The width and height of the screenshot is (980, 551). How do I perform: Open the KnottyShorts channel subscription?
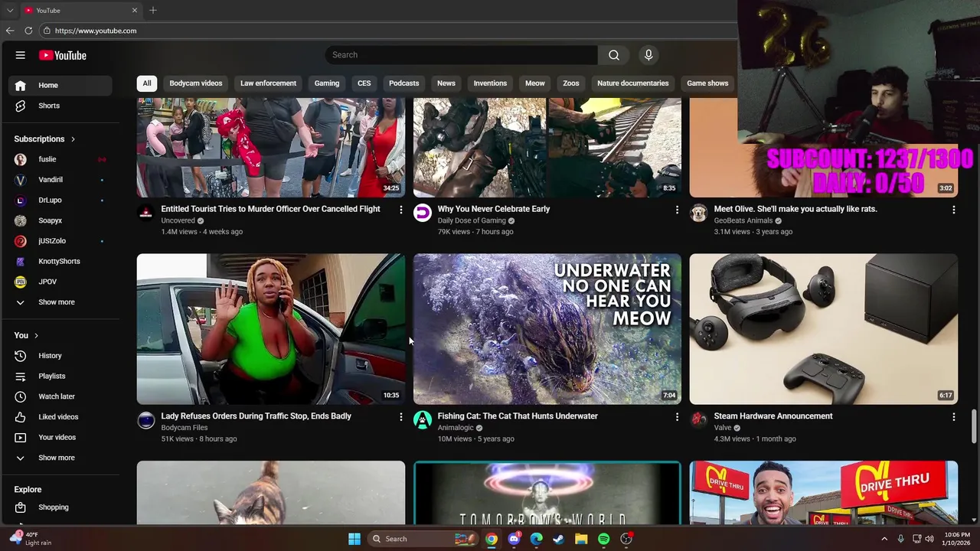click(x=60, y=261)
